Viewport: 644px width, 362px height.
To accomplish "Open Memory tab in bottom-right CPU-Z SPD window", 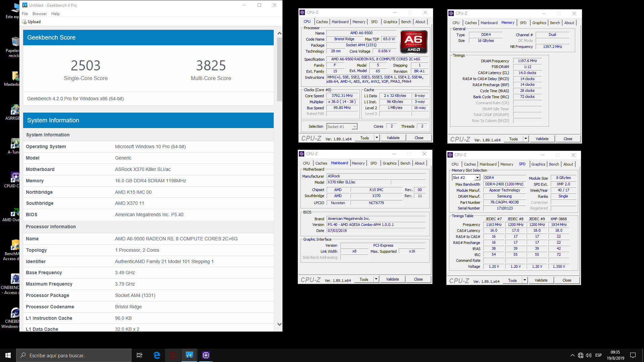I will click(x=506, y=164).
